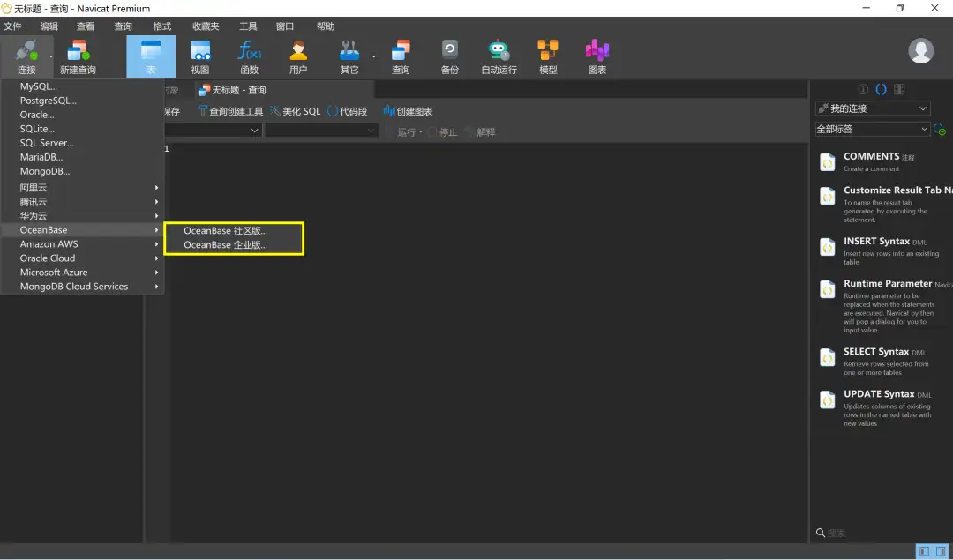Click the grid layout icon in right panel
The height and width of the screenshot is (560, 953).
899,89
